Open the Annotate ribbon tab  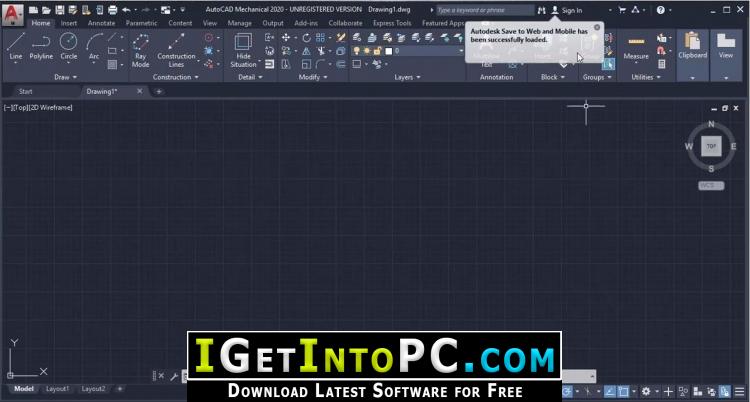pos(101,23)
